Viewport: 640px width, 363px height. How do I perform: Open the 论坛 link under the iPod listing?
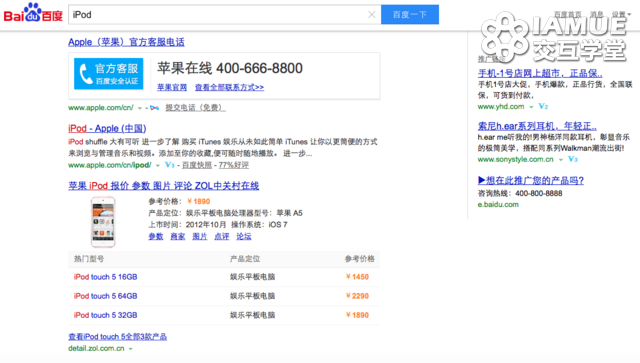click(x=244, y=236)
